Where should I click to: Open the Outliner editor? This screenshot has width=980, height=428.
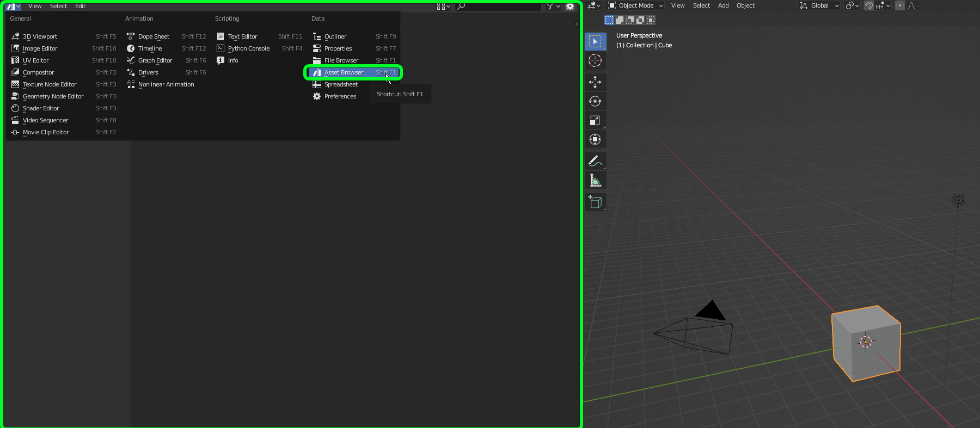click(x=354, y=36)
